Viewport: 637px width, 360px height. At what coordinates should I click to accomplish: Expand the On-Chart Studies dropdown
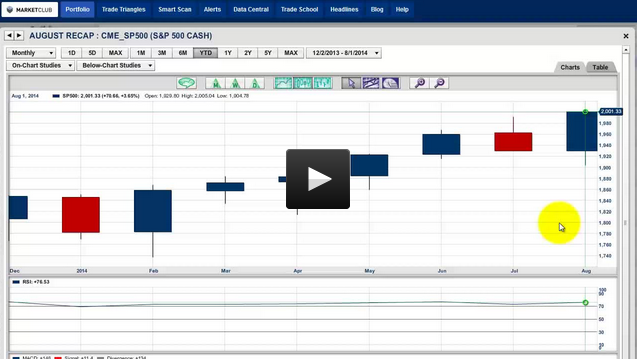(x=41, y=65)
